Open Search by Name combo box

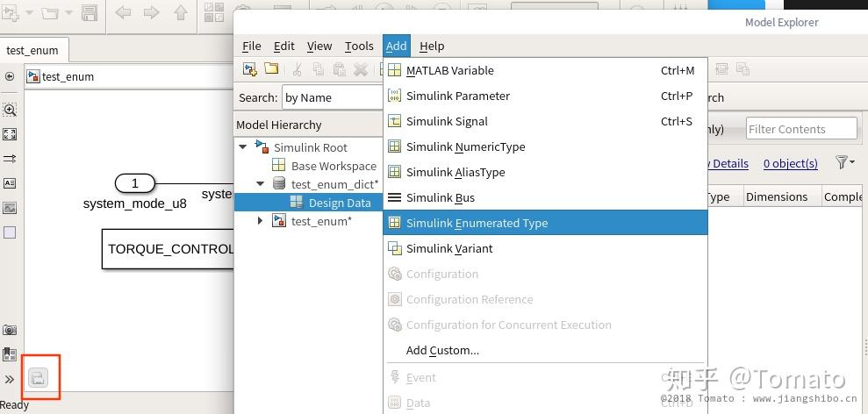pyautogui.click(x=332, y=98)
